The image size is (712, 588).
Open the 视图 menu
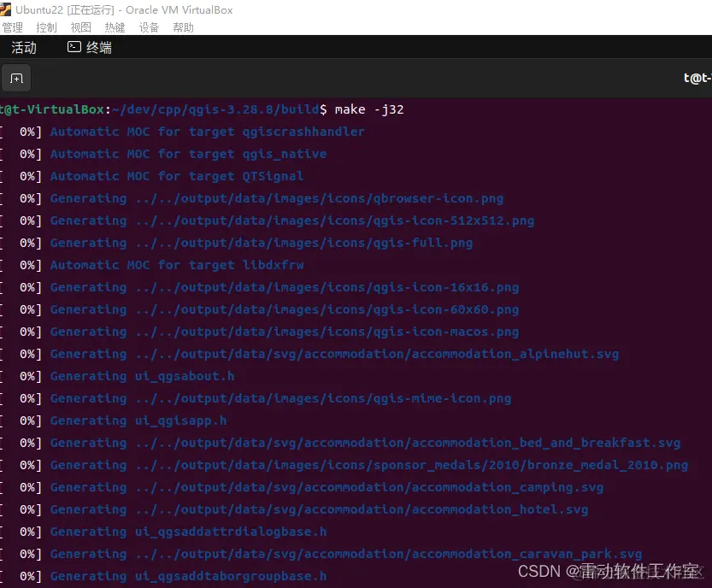pos(81,27)
